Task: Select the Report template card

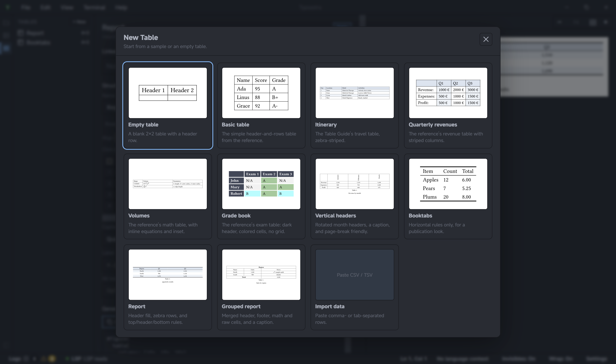Action: point(168,287)
